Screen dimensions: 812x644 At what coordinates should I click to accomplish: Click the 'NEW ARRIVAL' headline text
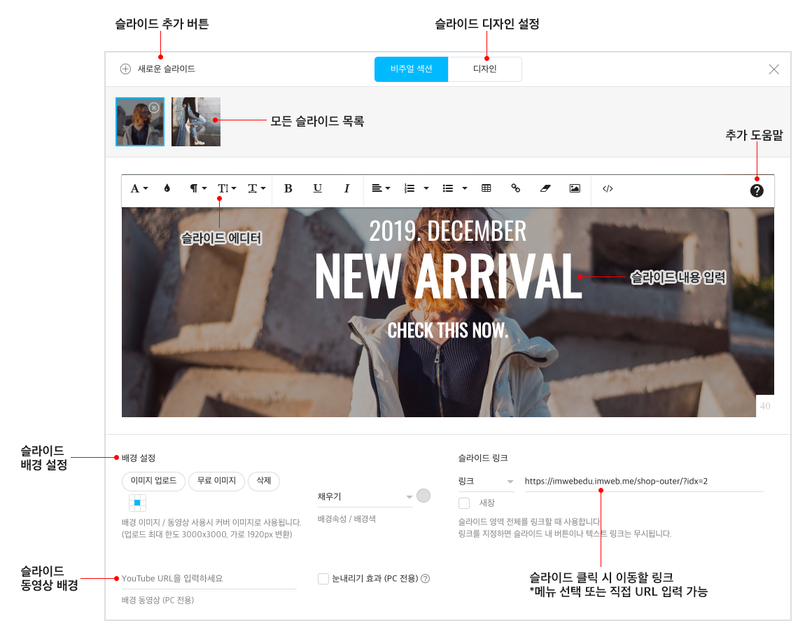(x=449, y=276)
